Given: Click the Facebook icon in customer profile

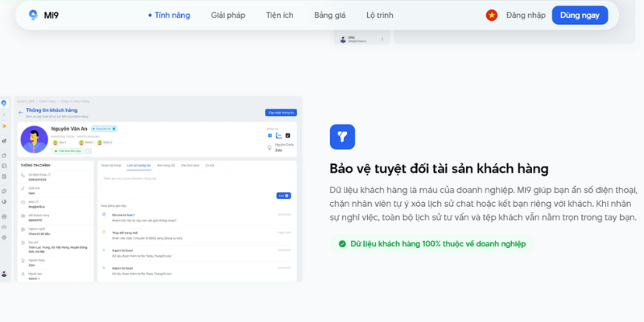Looking at the screenshot, I should (270, 135).
